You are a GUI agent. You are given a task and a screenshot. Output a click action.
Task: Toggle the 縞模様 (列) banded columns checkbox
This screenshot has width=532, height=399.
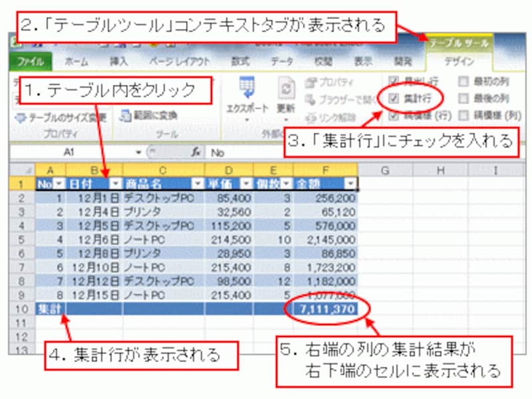[x=463, y=116]
